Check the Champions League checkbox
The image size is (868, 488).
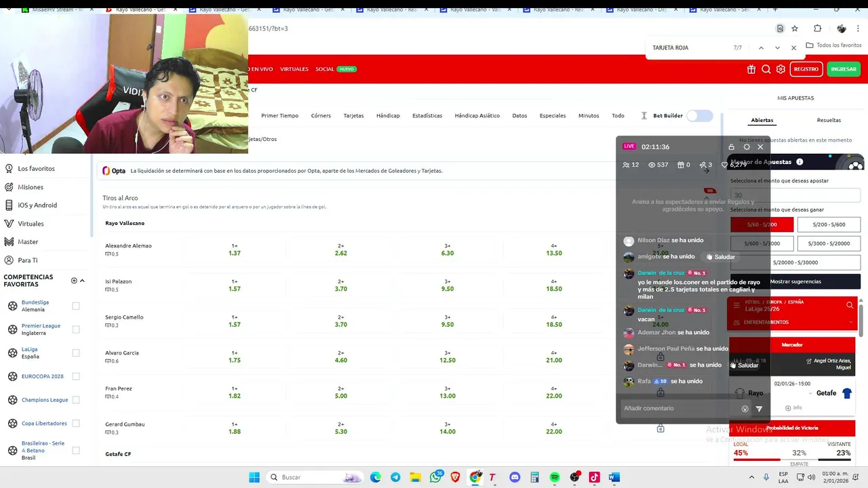pos(76,400)
